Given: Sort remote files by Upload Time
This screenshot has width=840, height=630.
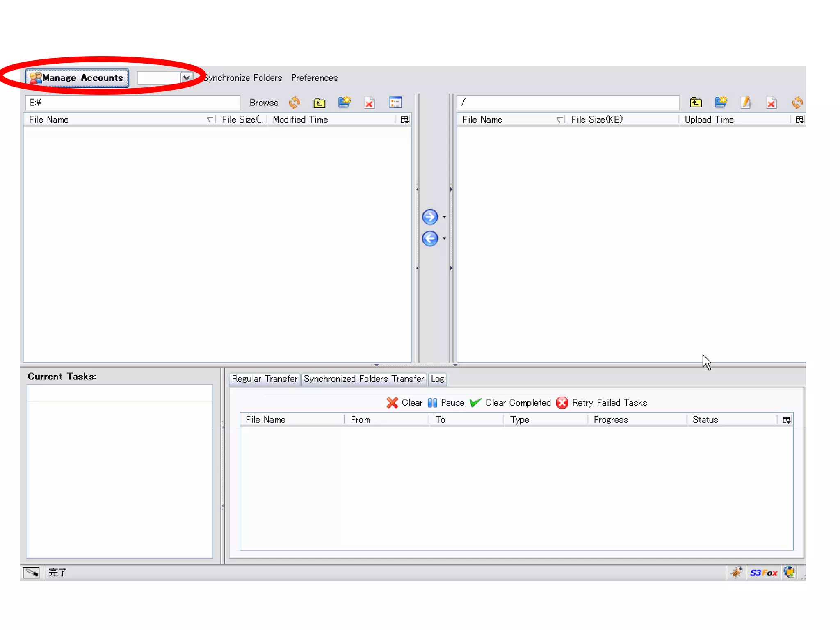Looking at the screenshot, I should (x=735, y=120).
